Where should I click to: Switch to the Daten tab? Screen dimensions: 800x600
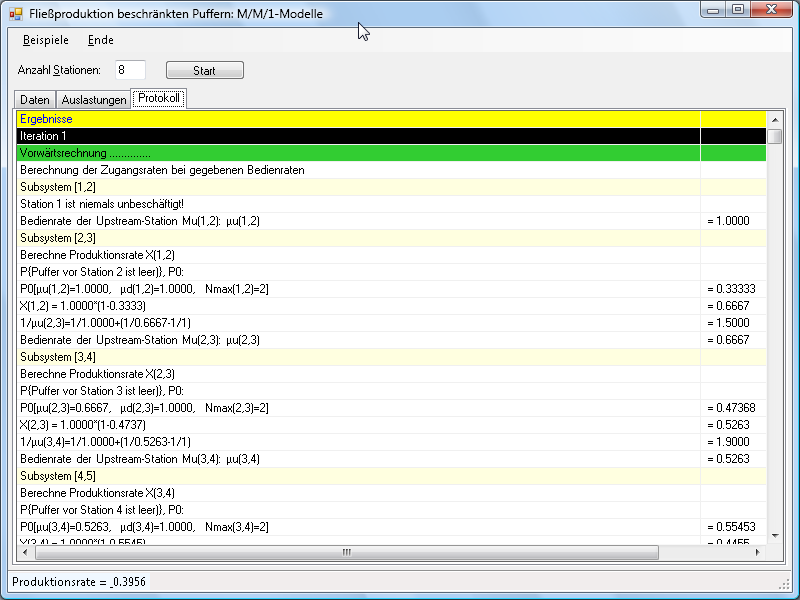tap(35, 100)
